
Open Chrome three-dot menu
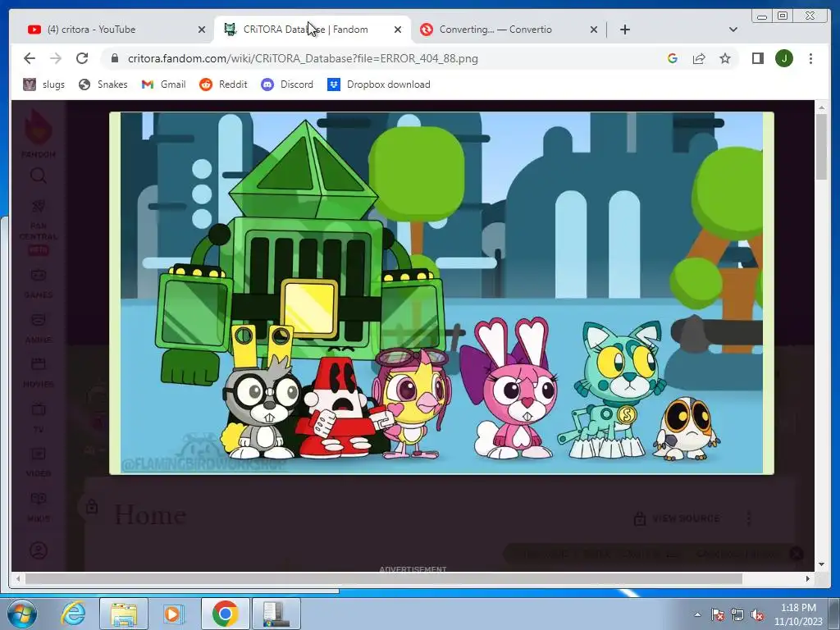[810, 58]
